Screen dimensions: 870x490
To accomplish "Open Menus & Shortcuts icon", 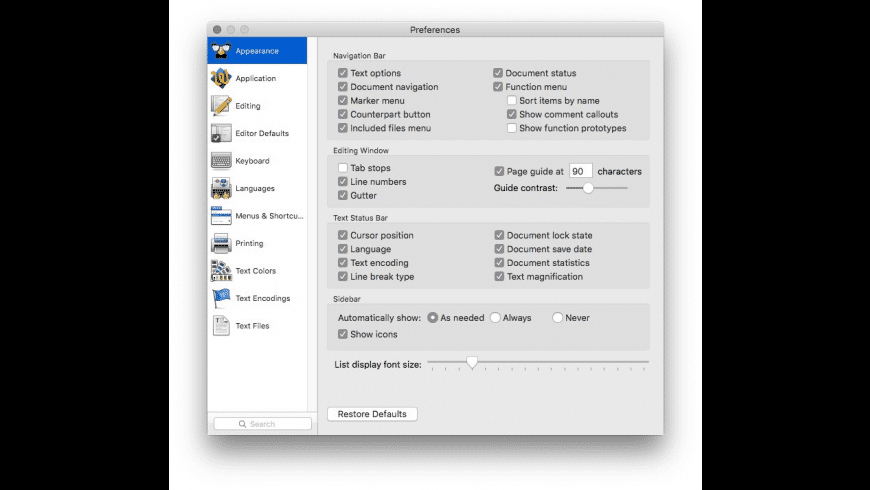I will point(221,216).
